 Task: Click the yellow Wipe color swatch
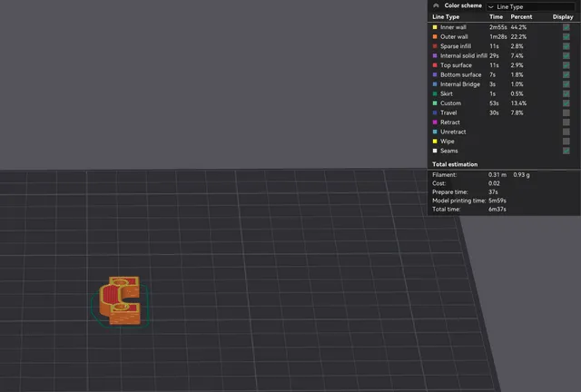click(x=435, y=142)
